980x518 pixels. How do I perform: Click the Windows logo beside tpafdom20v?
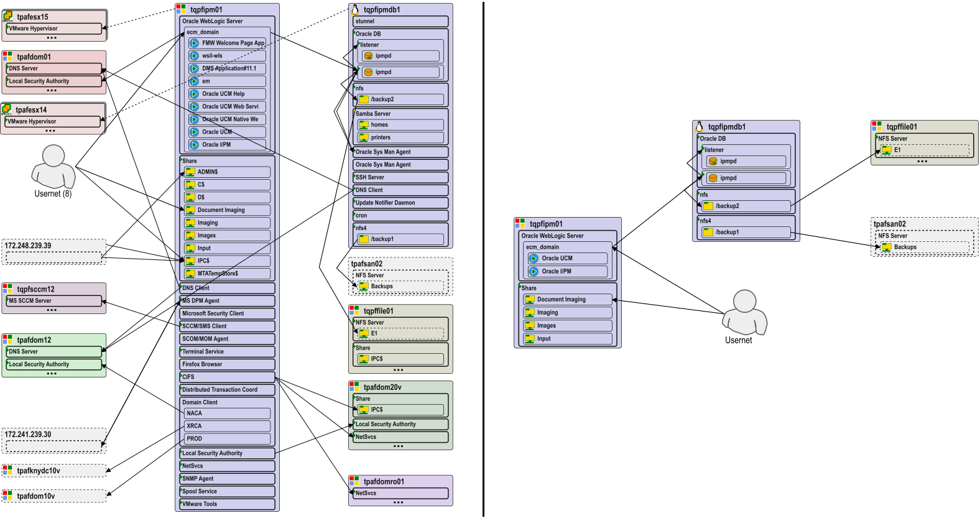pyautogui.click(x=354, y=387)
